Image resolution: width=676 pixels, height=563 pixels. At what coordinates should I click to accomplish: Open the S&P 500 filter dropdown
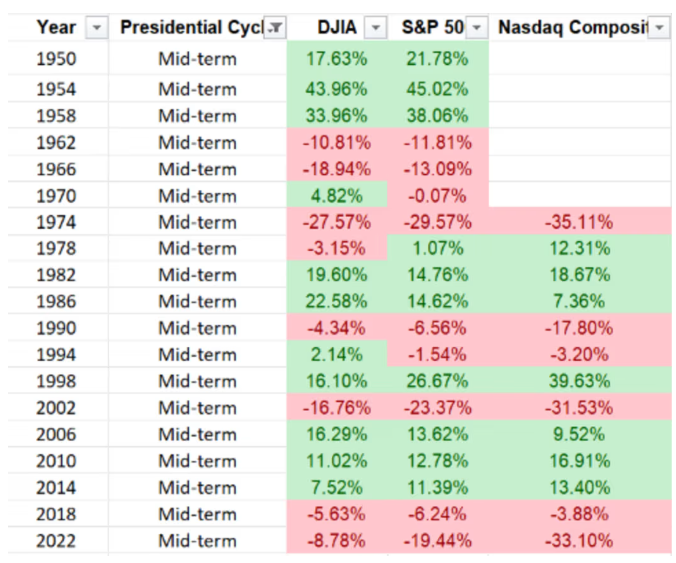[x=477, y=28]
